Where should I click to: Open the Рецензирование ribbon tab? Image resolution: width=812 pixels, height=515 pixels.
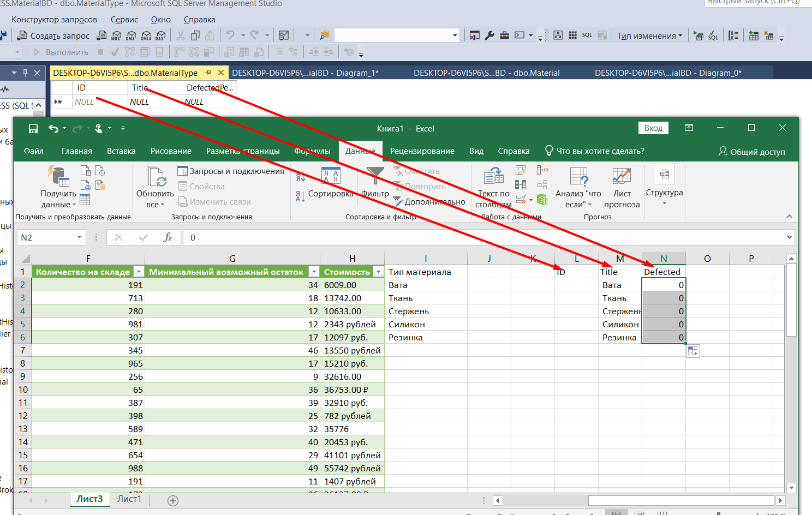[422, 151]
